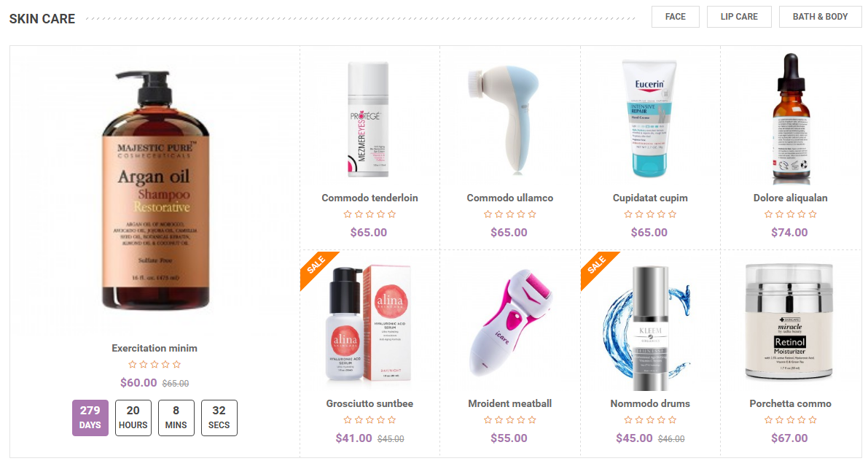
Task: Open the Exercitation minim product link
Action: [155, 348]
